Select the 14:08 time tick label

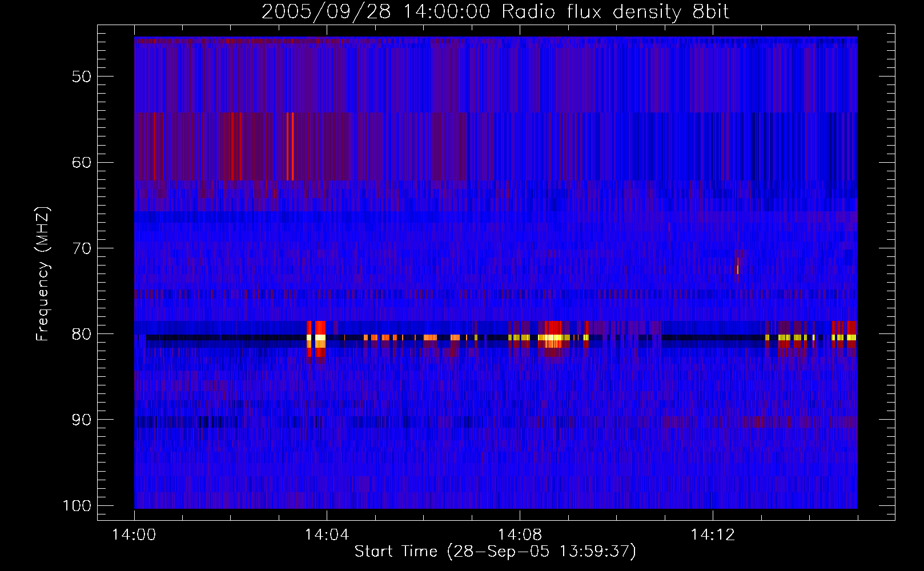[x=520, y=535]
